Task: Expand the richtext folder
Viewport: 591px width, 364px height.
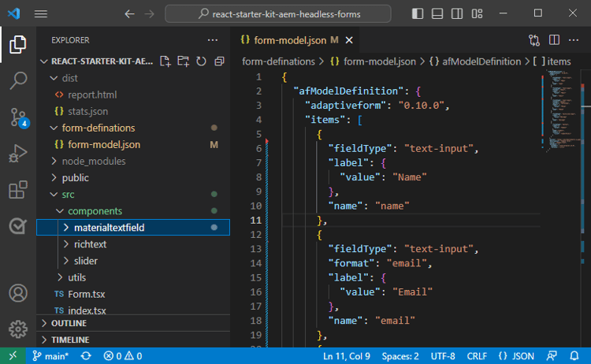Action: point(90,244)
